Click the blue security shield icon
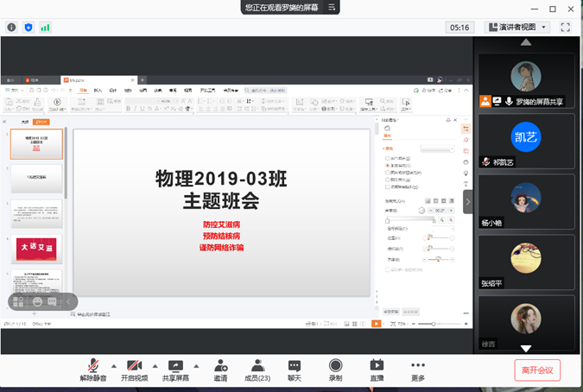The height and width of the screenshot is (392, 583). [29, 28]
